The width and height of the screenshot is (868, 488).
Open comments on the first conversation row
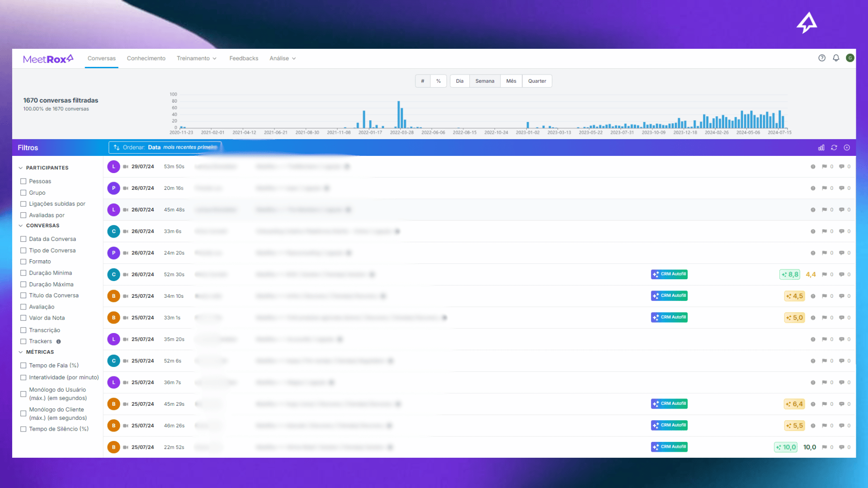[841, 166]
